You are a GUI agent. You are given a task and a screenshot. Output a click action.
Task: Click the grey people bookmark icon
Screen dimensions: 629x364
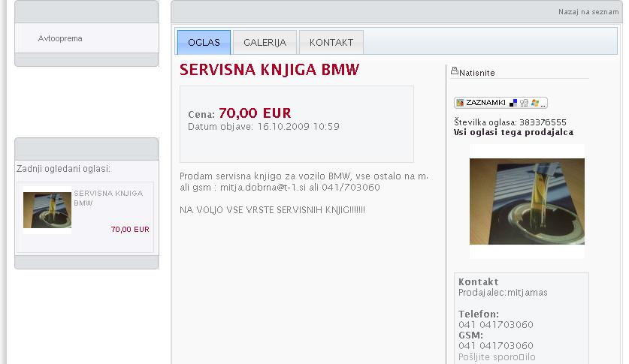[x=524, y=103]
